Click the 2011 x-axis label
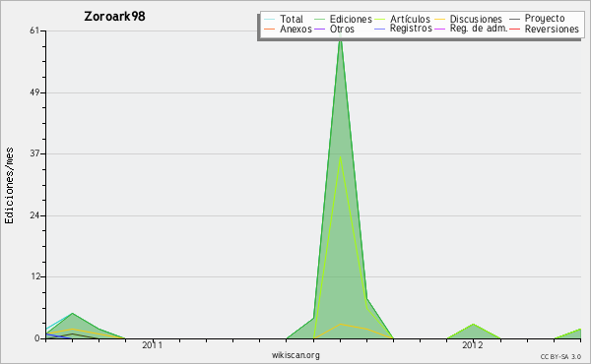The width and height of the screenshot is (591, 364). coord(153,345)
